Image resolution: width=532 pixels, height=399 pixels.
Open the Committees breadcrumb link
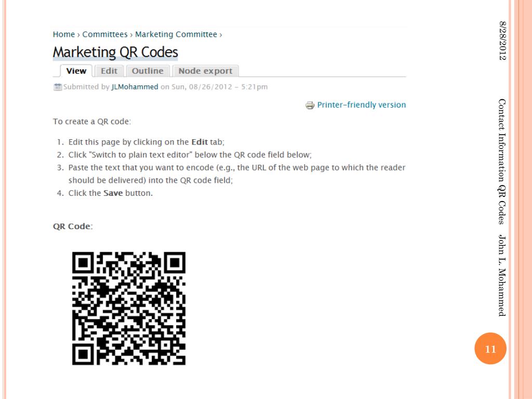click(x=105, y=34)
